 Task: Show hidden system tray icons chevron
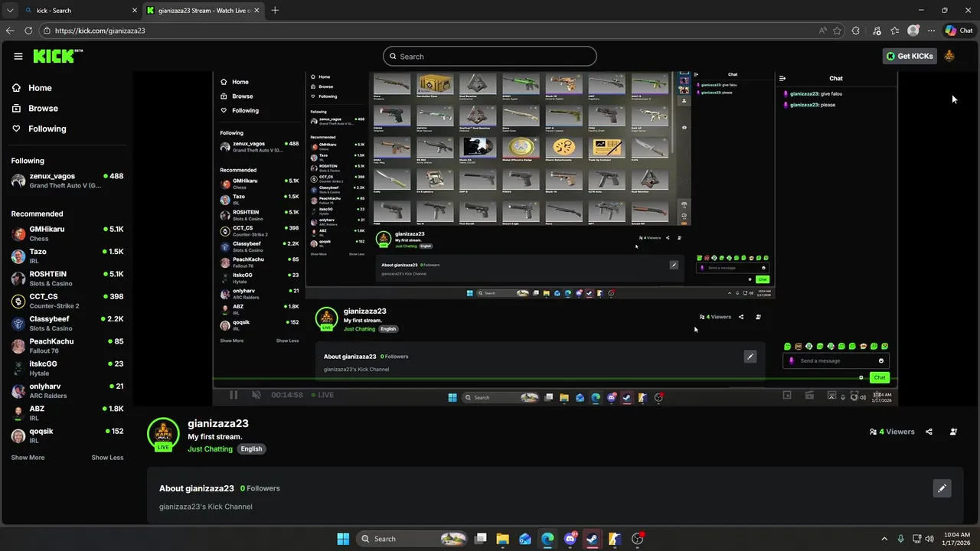[x=884, y=539]
